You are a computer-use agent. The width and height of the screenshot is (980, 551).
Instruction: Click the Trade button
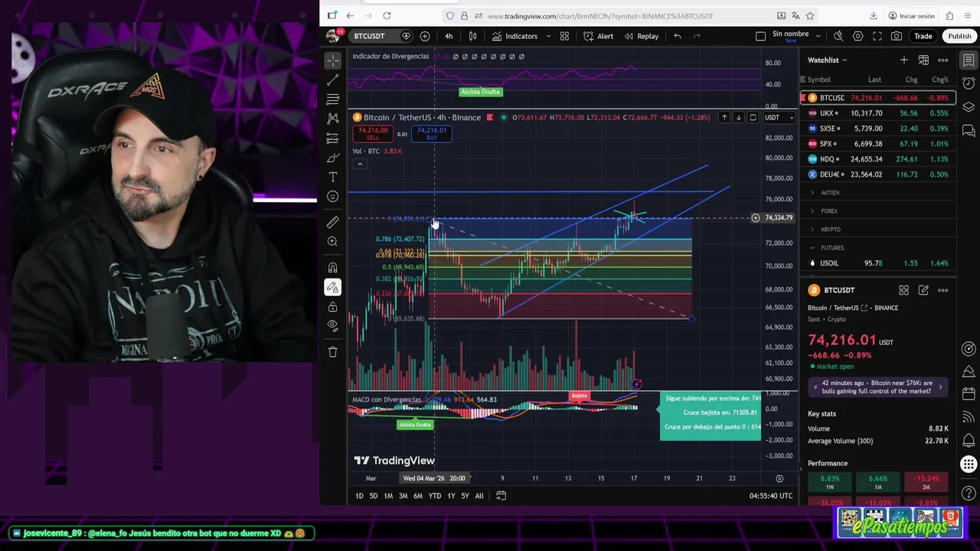(x=923, y=36)
